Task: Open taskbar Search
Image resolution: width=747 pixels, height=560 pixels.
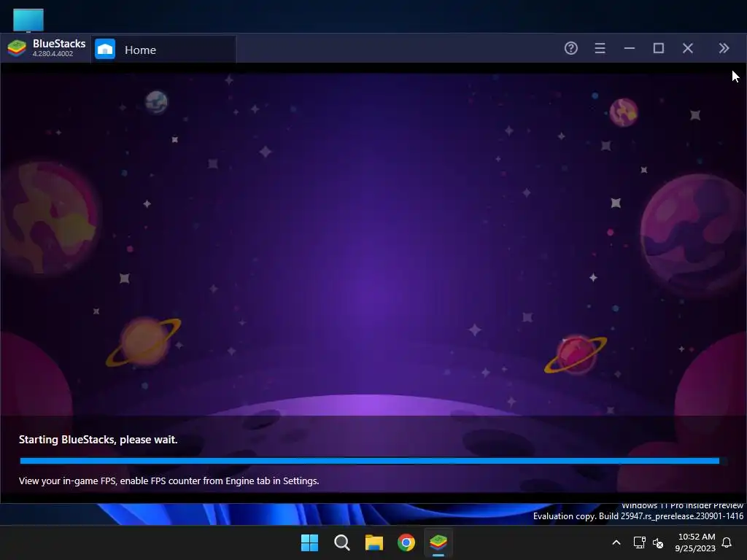Action: click(341, 542)
